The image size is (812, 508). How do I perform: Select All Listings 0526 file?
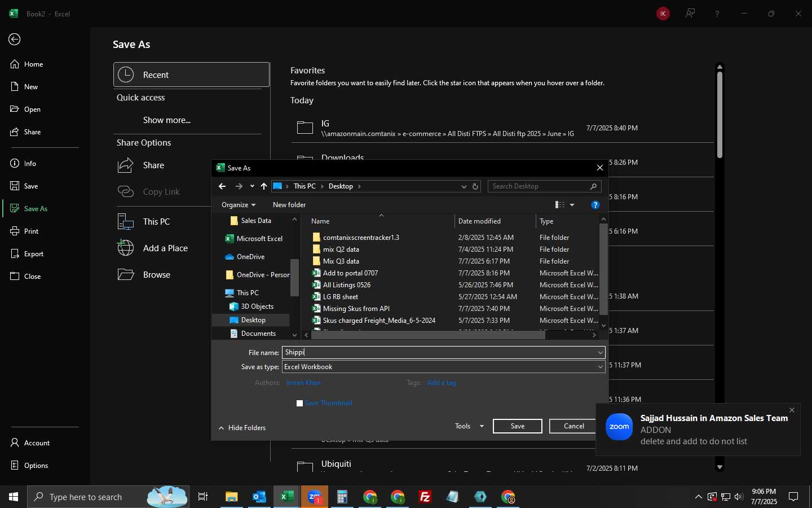pyautogui.click(x=347, y=285)
